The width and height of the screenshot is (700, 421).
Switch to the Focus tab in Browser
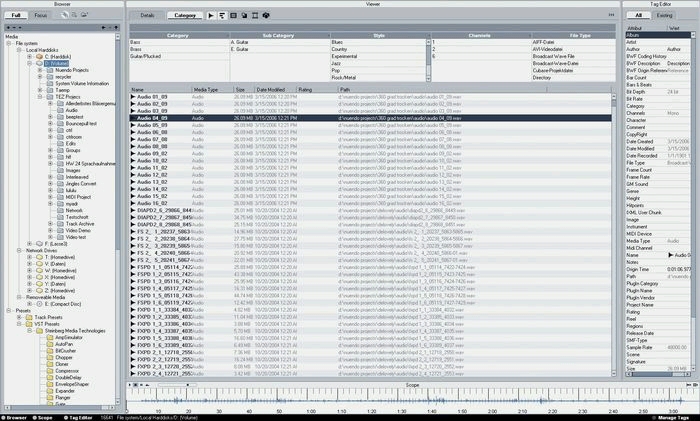pyautogui.click(x=41, y=15)
